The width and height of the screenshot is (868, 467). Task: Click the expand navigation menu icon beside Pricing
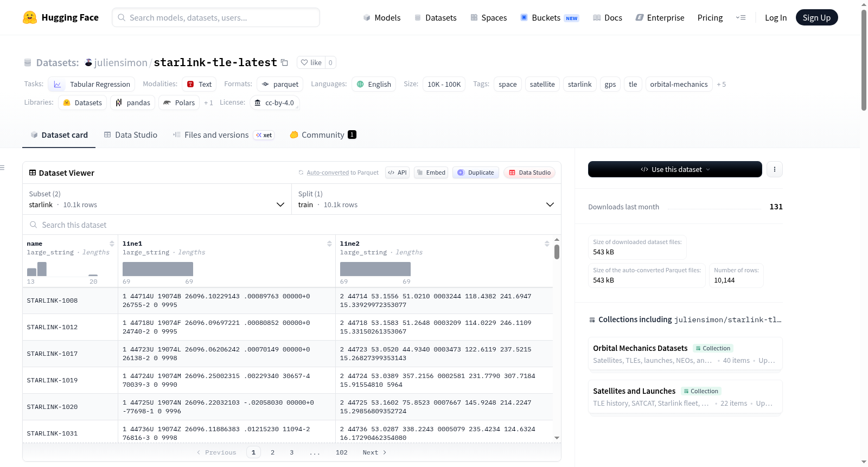(741, 17)
